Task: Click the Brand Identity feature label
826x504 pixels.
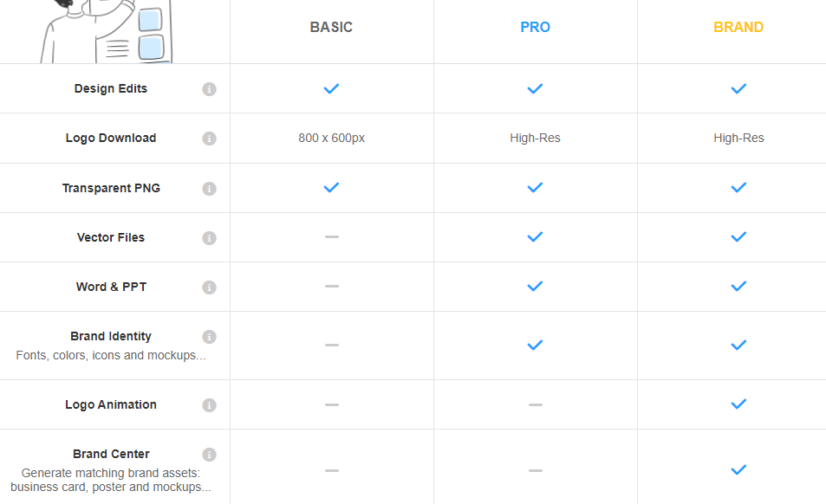Action: (x=111, y=336)
